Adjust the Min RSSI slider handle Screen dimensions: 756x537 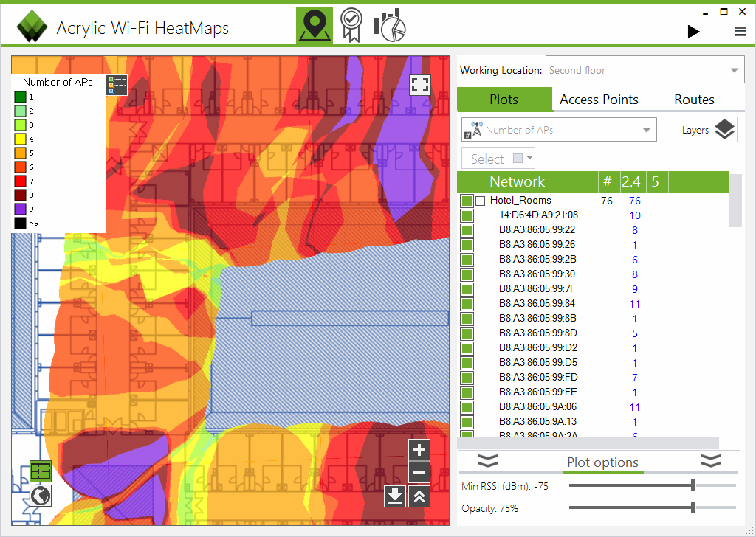click(693, 485)
